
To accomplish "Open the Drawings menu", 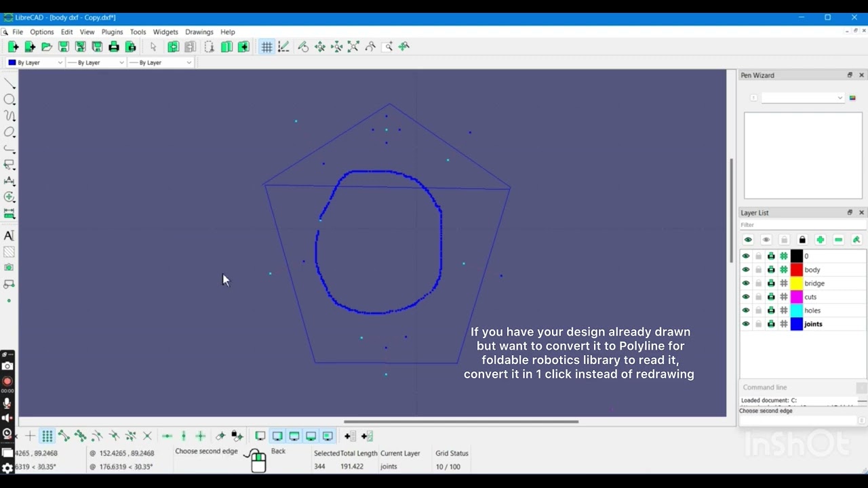I will (199, 32).
